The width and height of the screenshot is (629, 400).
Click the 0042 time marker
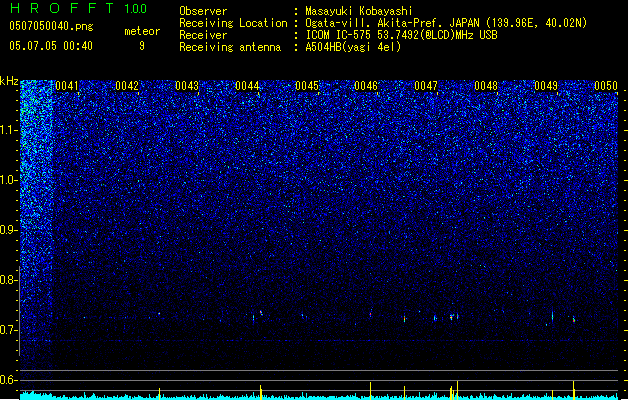[127, 86]
